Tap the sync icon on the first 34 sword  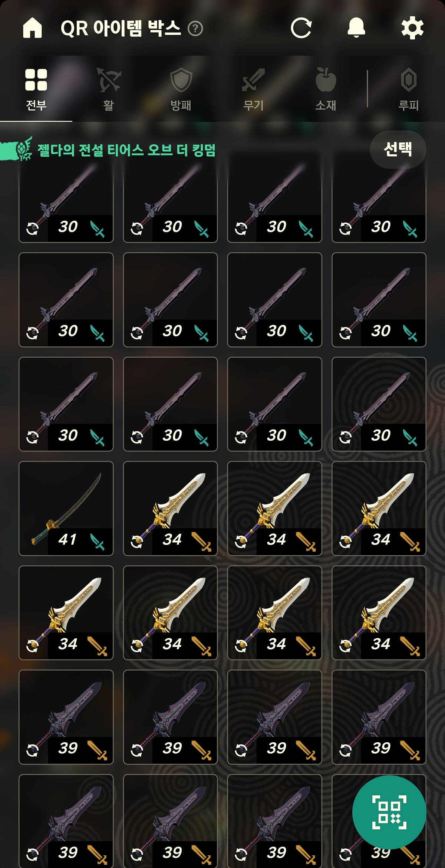pos(137,542)
